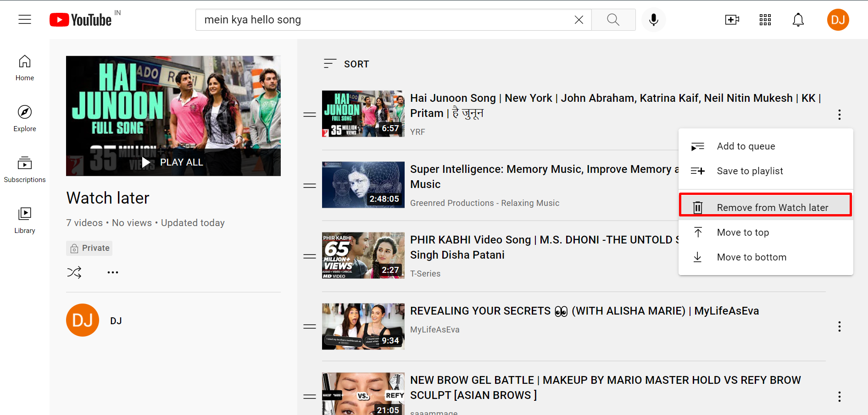Visit the MyLifeAsEva channel
The height and width of the screenshot is (415, 868).
pyautogui.click(x=434, y=330)
